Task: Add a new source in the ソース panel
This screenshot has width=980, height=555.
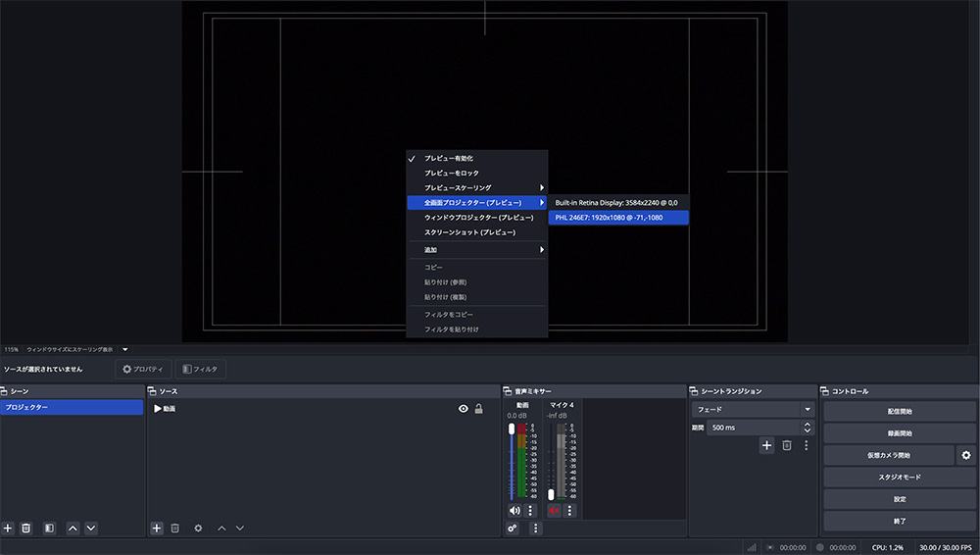Action: (157, 528)
